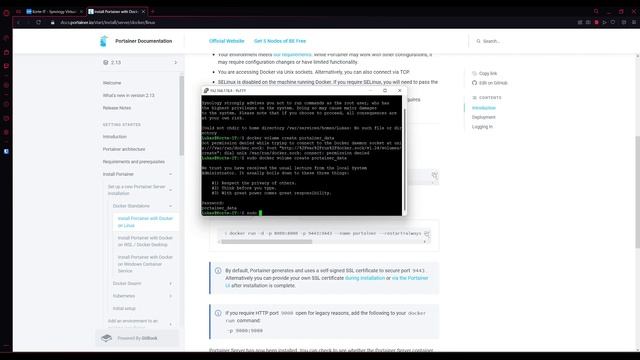The height and width of the screenshot is (360, 640).
Task: Collapse the Docker Standalone section
Action: [171, 206]
